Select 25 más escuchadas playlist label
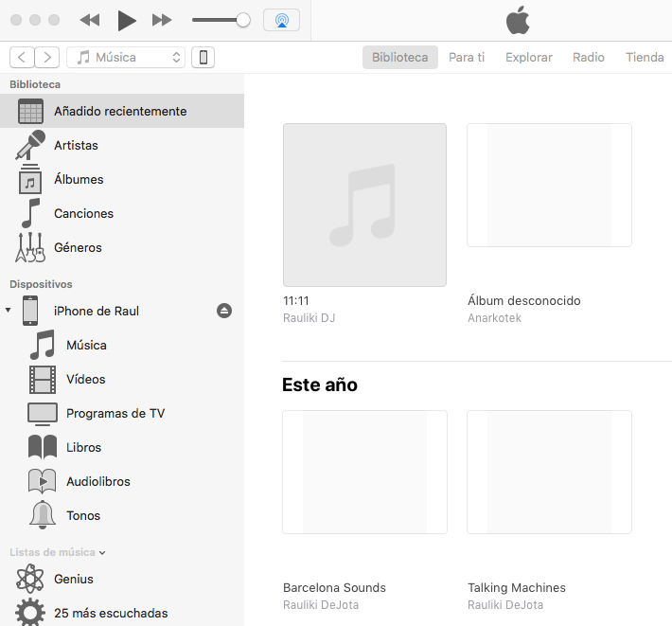672x626 pixels. [x=111, y=613]
